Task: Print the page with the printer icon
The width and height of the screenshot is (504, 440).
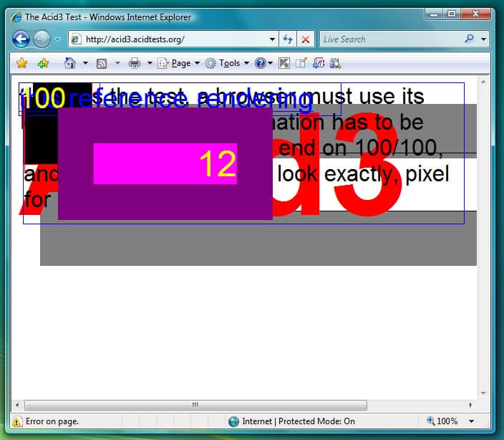Action: (x=135, y=63)
